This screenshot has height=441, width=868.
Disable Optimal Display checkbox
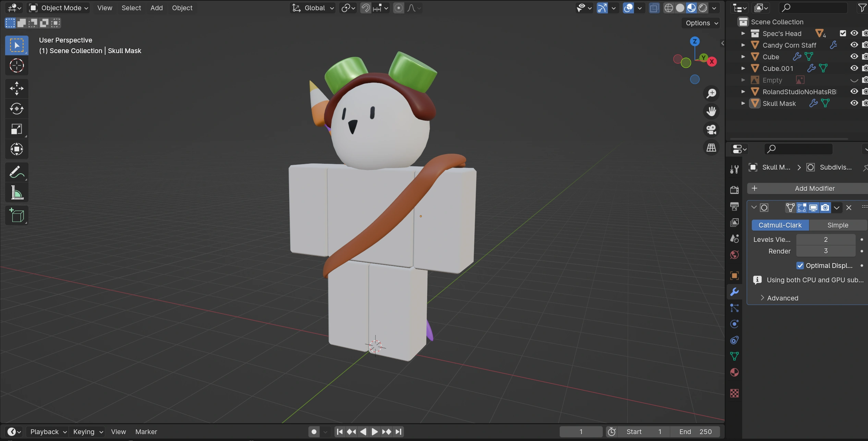[x=800, y=266]
